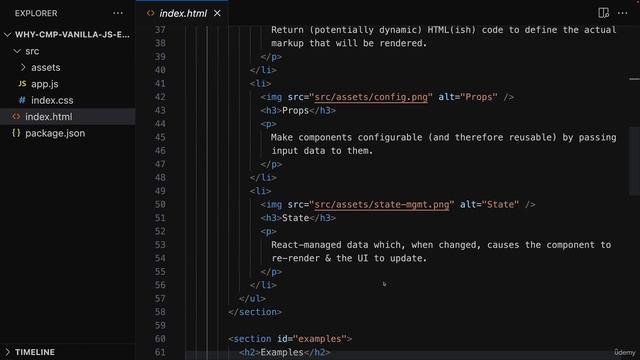Open Explorer views and more actions menu
The width and height of the screenshot is (640, 360).
(118, 13)
